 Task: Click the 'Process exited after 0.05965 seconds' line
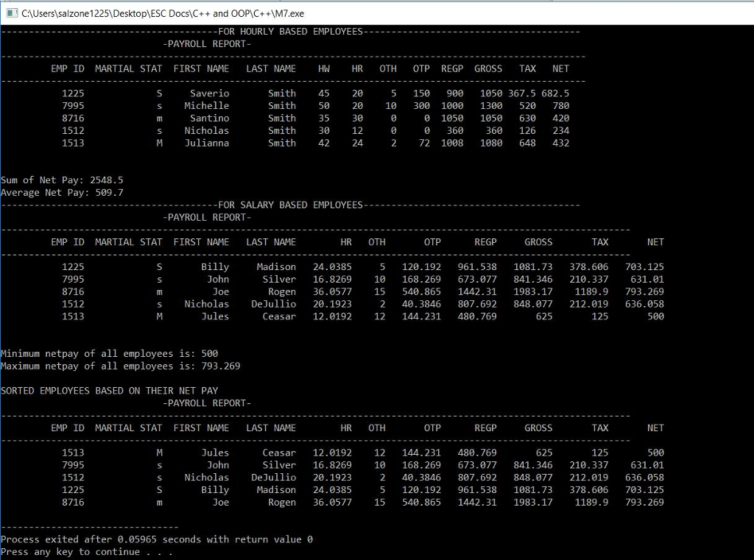click(157, 539)
